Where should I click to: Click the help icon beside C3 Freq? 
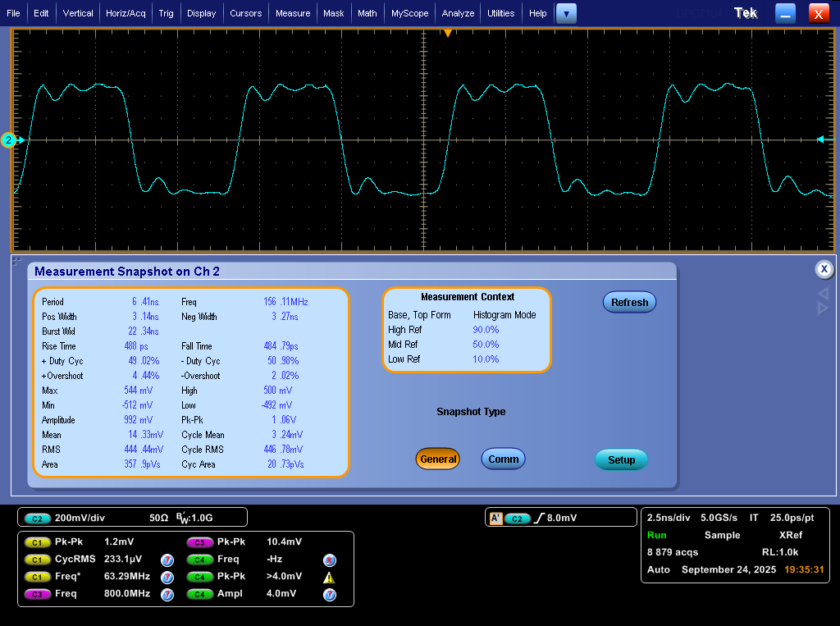167,595
